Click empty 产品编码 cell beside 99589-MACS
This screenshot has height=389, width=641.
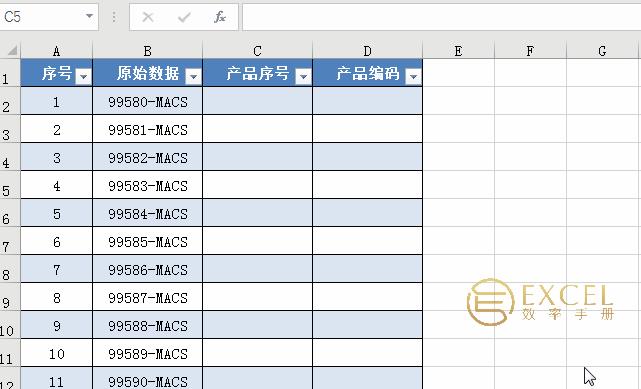pyautogui.click(x=368, y=353)
